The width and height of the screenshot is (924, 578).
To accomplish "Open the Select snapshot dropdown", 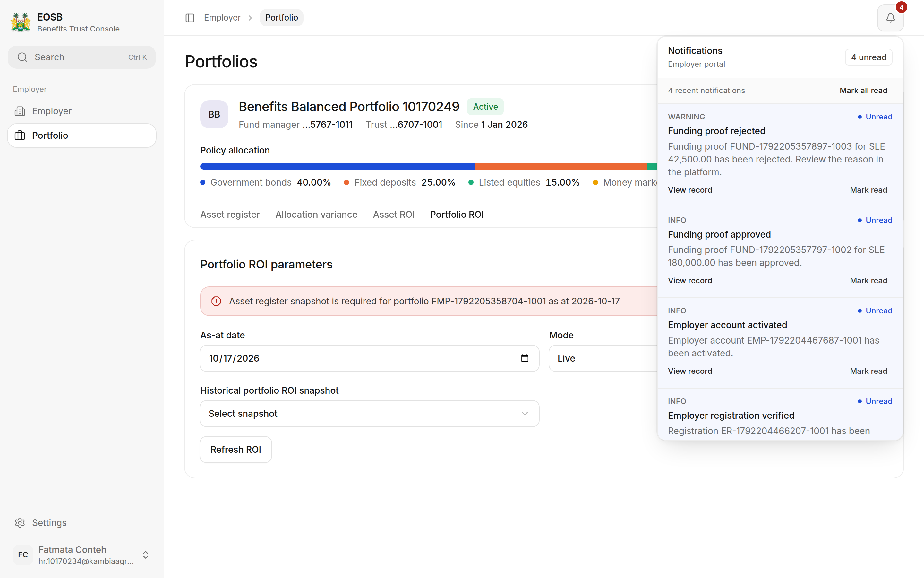I will pyautogui.click(x=369, y=414).
